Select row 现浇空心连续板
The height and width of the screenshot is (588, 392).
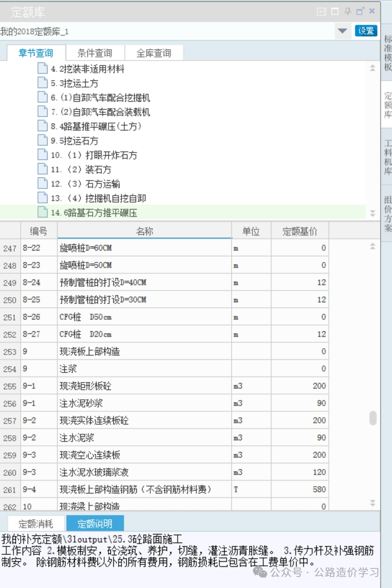165,455
